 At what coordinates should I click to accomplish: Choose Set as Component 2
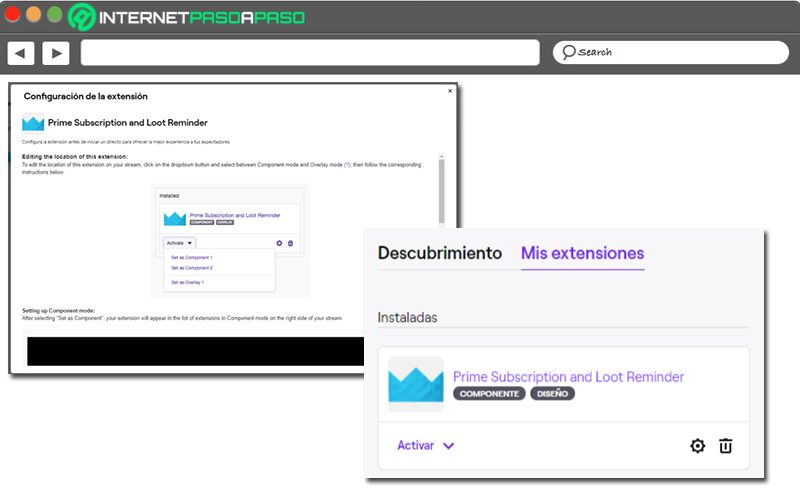pyautogui.click(x=192, y=268)
